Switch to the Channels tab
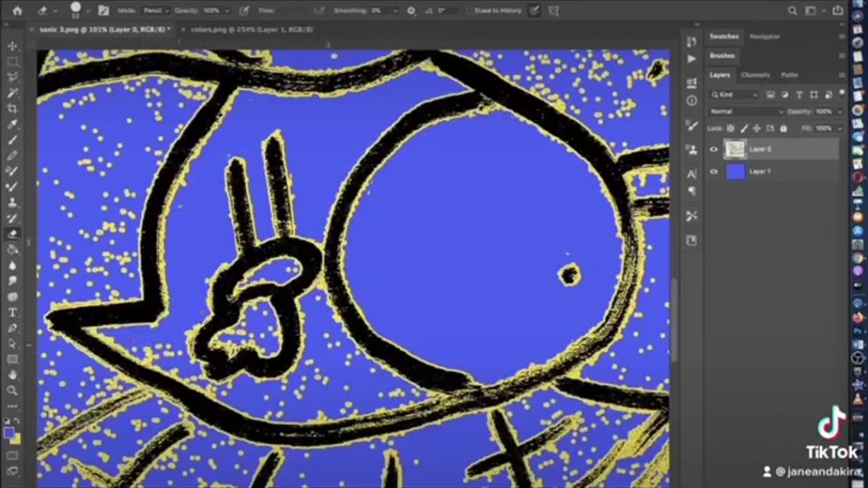Viewport: 868px width, 488px height. [755, 75]
